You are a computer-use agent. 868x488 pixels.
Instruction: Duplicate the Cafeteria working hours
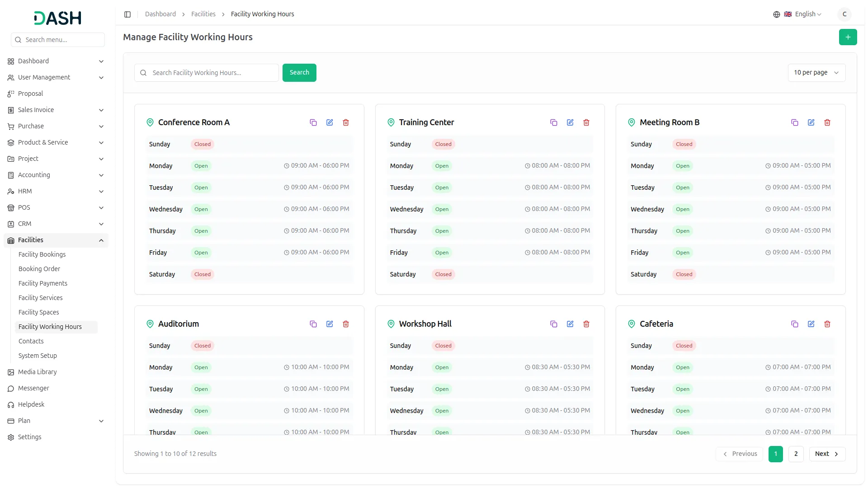point(795,324)
